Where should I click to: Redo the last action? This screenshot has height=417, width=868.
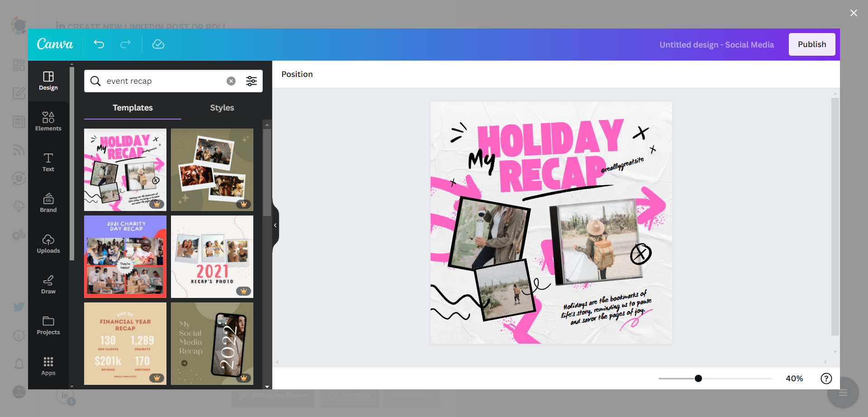125,44
